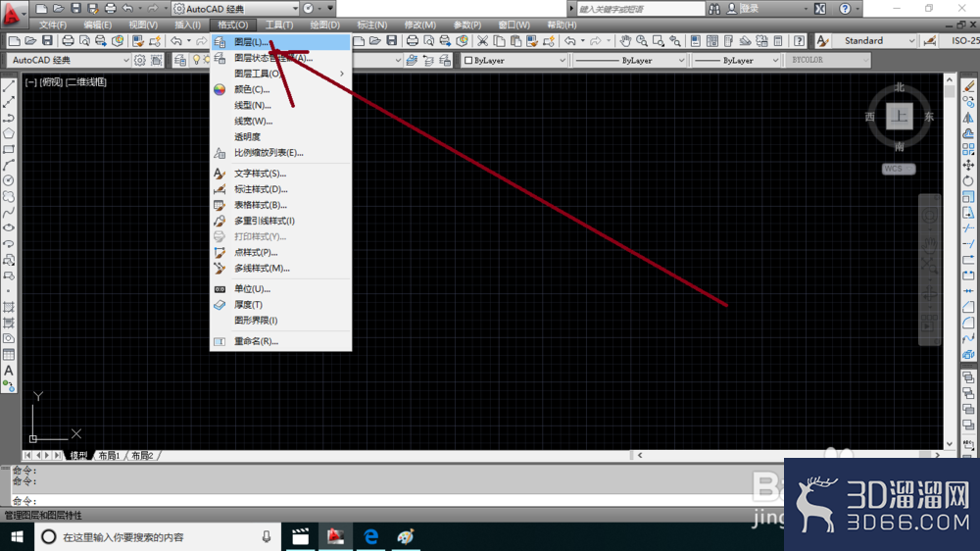
Task: Click the Zoom Previous icon
Action: click(675, 41)
